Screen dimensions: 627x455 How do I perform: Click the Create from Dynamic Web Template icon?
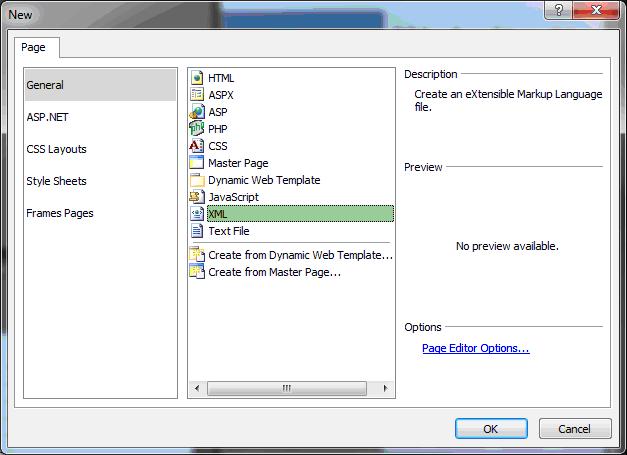(197, 255)
